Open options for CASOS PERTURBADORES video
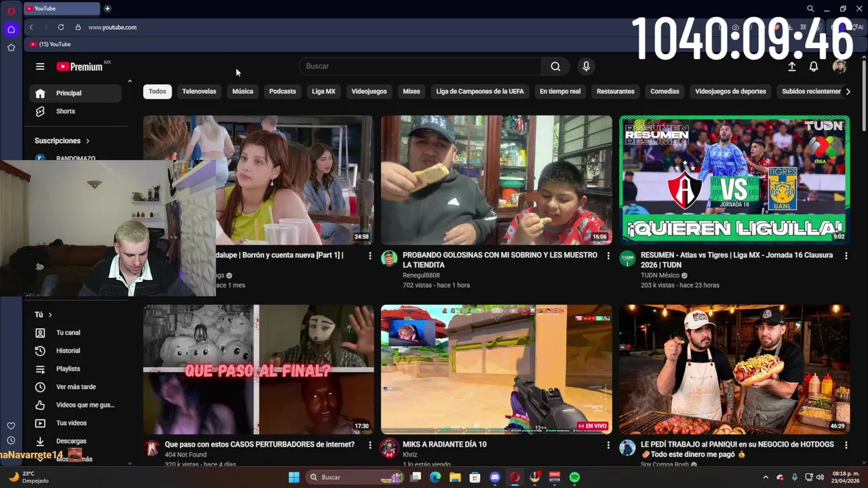868x488 pixels. point(370,445)
